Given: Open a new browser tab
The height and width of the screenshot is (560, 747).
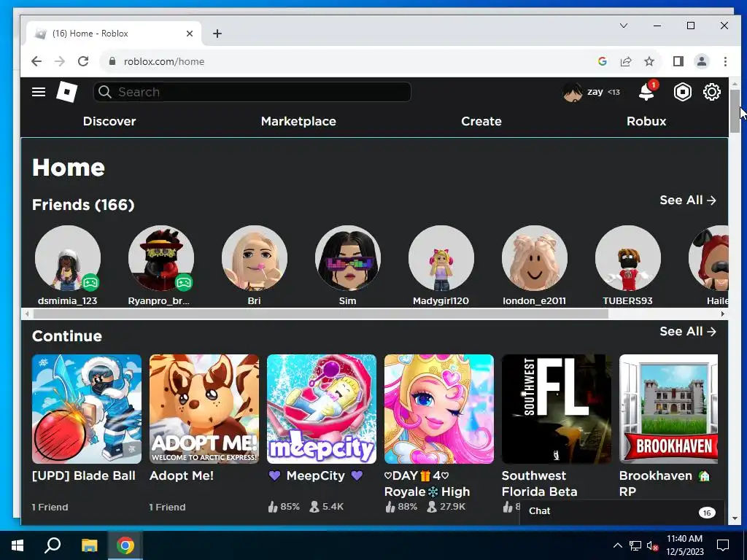Looking at the screenshot, I should click(217, 34).
